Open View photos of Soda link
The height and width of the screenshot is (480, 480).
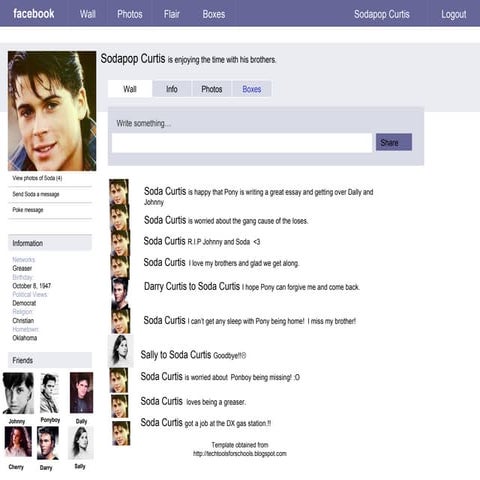(37, 178)
